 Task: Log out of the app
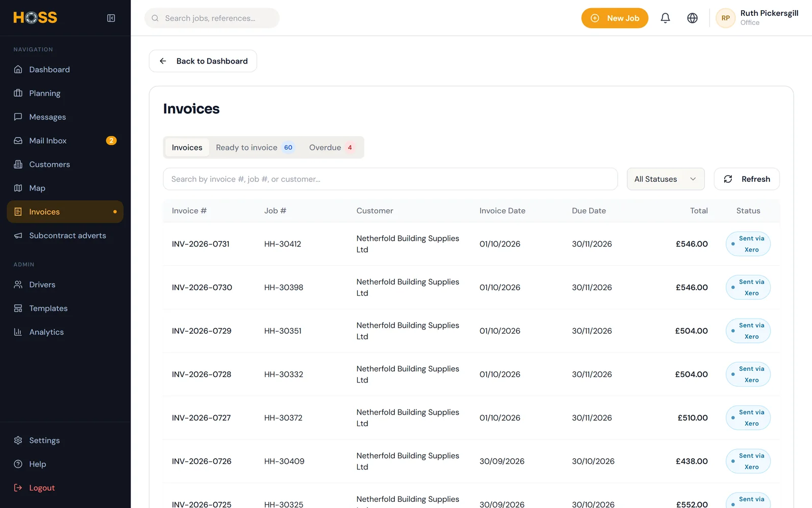65,488
